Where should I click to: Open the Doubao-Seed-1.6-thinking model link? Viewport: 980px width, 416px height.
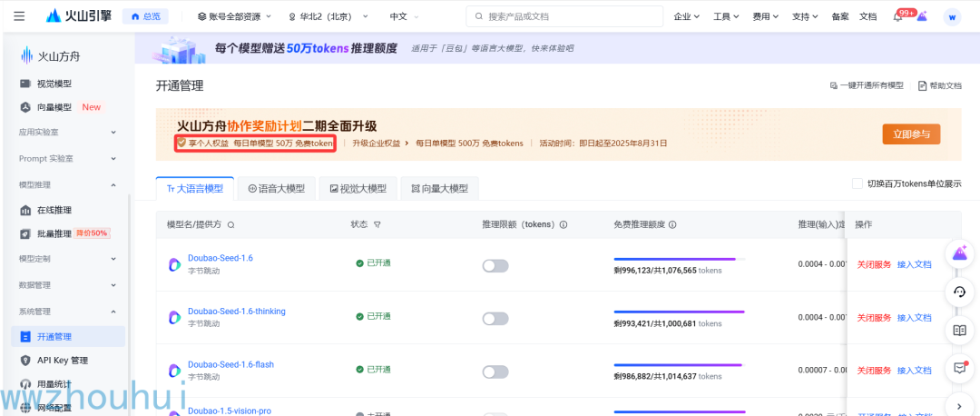(236, 312)
